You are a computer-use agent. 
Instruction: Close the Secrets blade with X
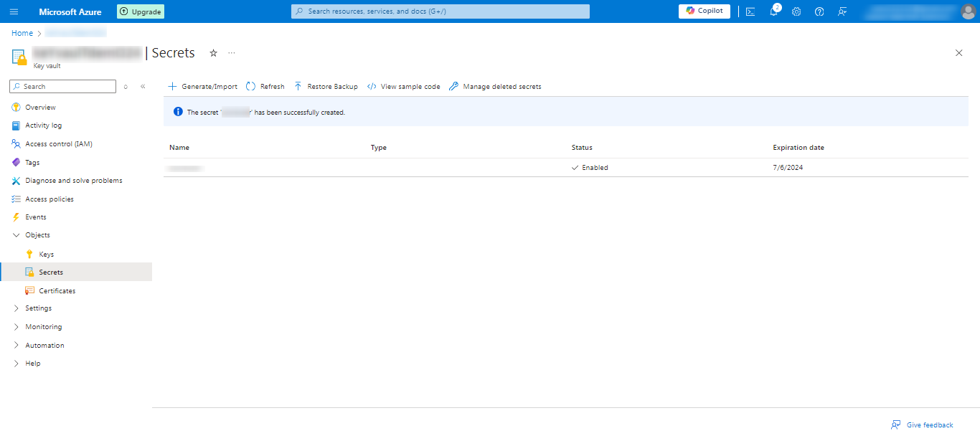coord(959,53)
